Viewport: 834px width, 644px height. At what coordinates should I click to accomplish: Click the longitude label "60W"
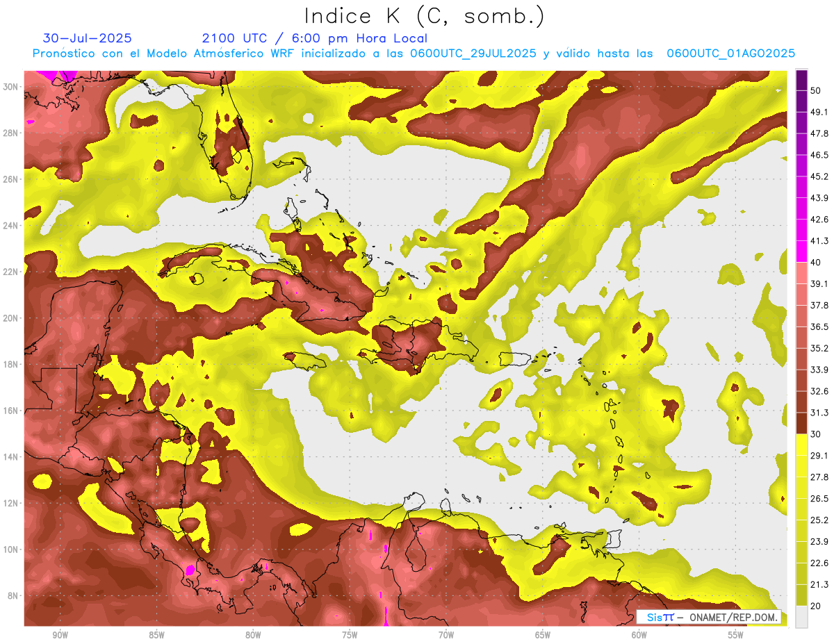639,636
